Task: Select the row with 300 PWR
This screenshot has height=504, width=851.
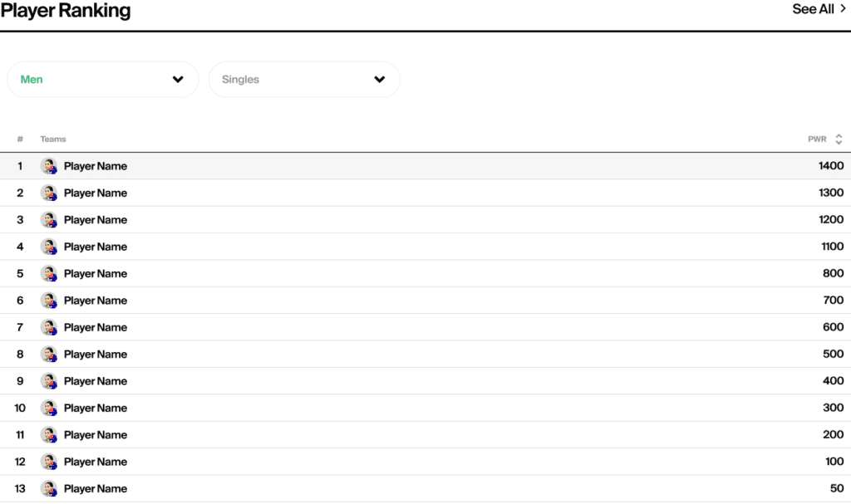Action: coord(425,408)
